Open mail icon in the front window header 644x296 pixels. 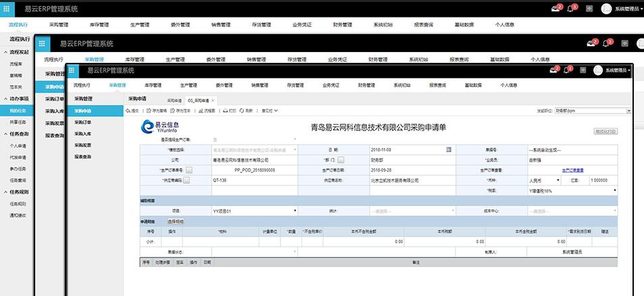pyautogui.click(x=554, y=70)
